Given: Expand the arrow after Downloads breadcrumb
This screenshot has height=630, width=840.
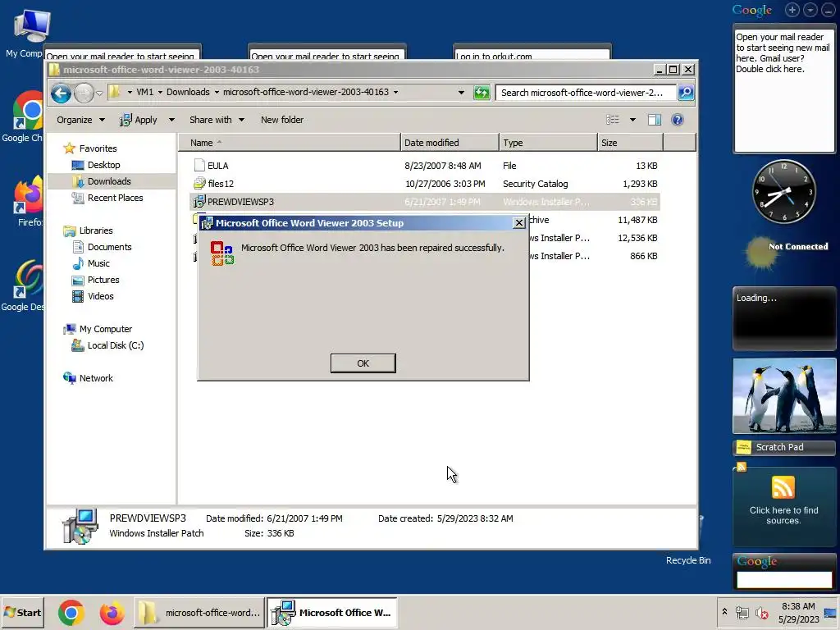Looking at the screenshot, I should tap(217, 92).
